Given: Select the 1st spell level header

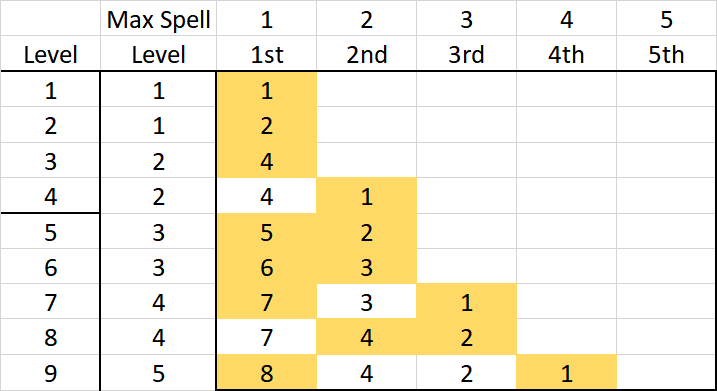Looking at the screenshot, I should [x=267, y=54].
